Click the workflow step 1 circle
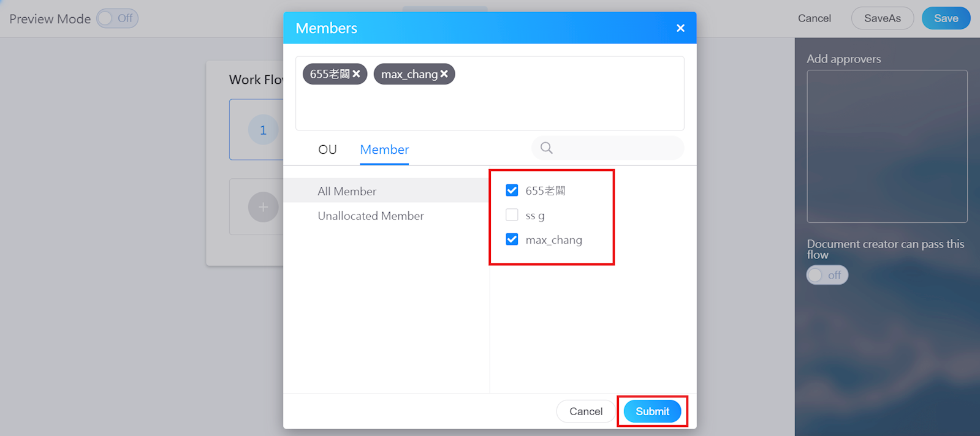Viewport: 980px width, 436px height. (263, 130)
